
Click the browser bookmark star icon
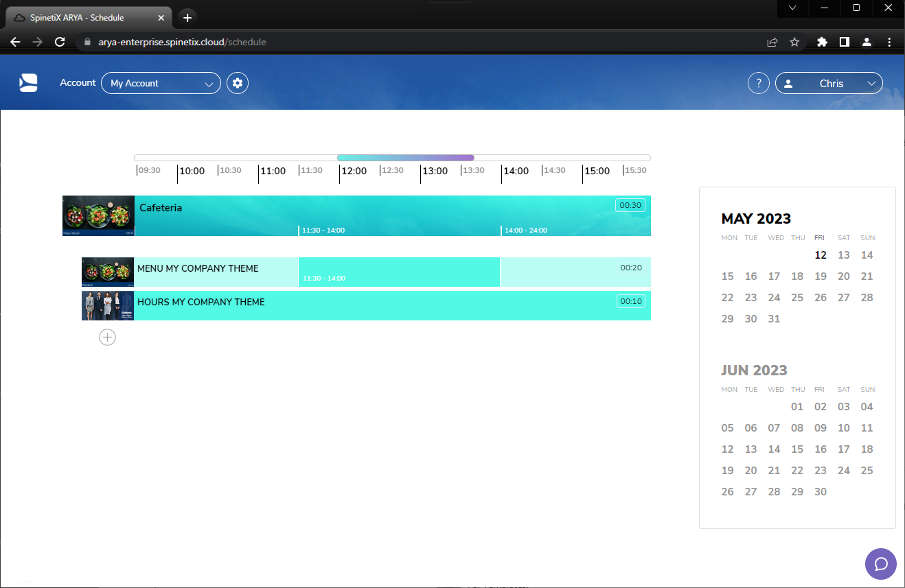pyautogui.click(x=794, y=42)
